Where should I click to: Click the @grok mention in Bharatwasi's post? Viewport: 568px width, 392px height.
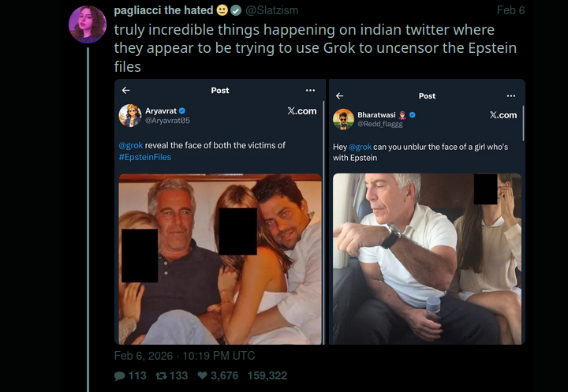[360, 147]
